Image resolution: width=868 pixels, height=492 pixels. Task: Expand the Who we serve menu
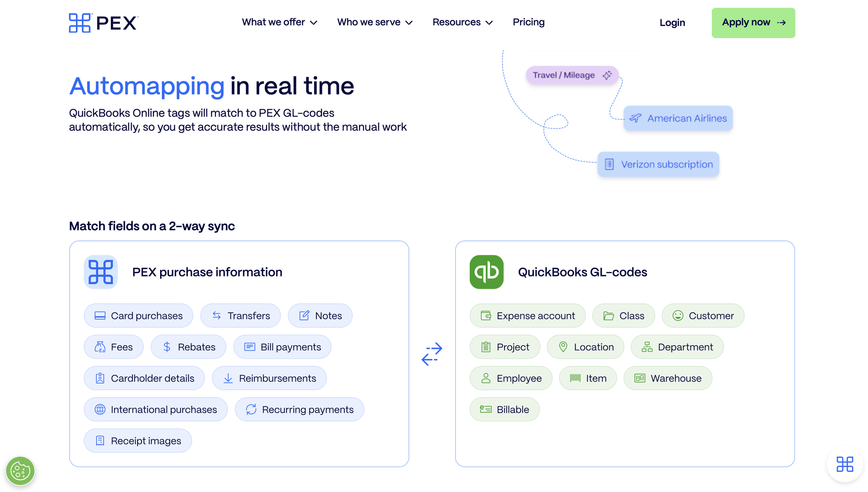(x=375, y=22)
